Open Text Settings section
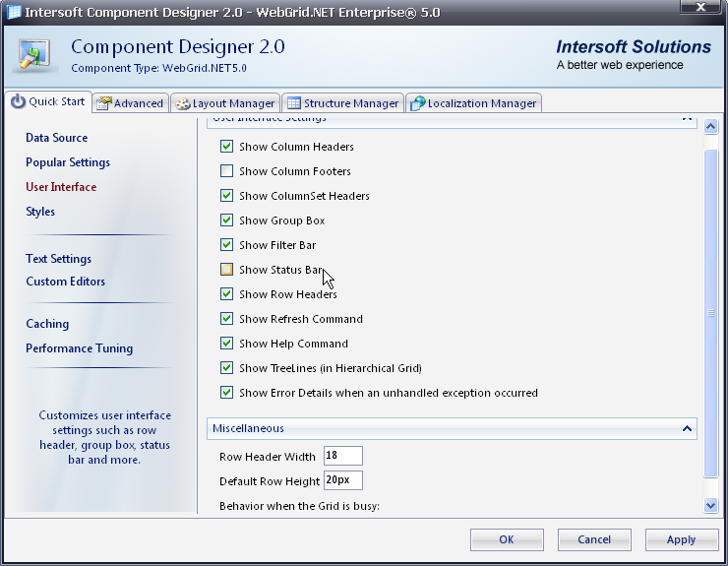Viewport: 728px width, 566px height. point(58,259)
